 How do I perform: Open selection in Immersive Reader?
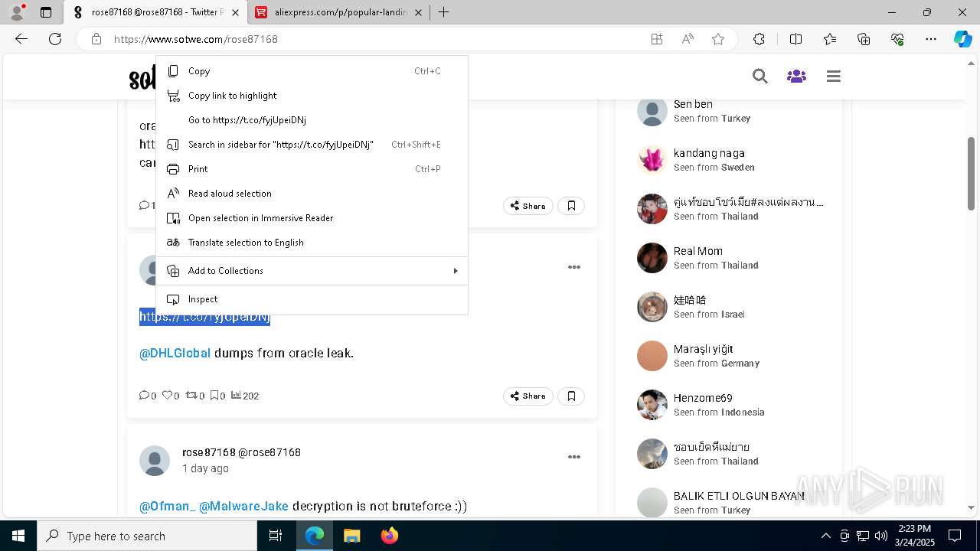312,218
